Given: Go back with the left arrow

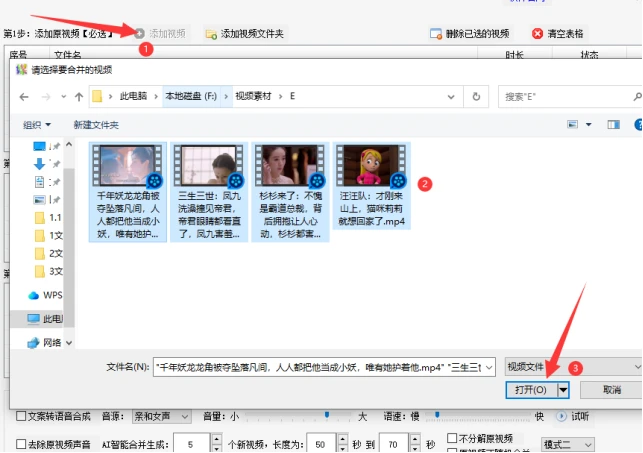Looking at the screenshot, I should click(x=24, y=97).
